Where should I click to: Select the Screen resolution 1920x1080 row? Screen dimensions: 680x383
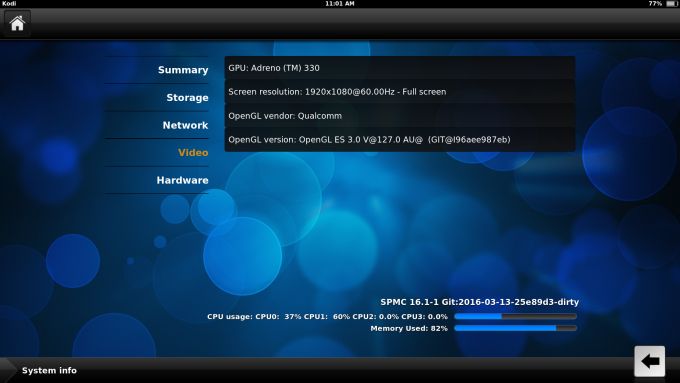400,92
